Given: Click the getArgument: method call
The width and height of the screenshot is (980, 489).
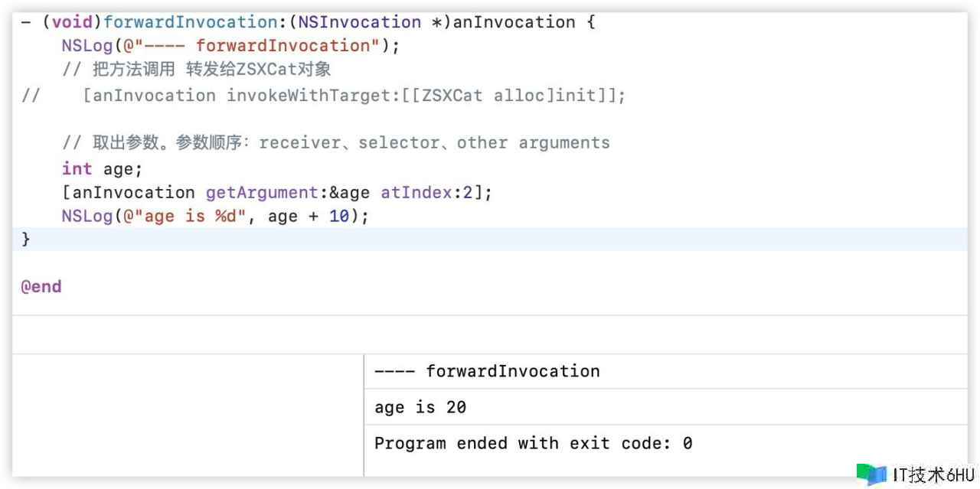Looking at the screenshot, I should (262, 193).
